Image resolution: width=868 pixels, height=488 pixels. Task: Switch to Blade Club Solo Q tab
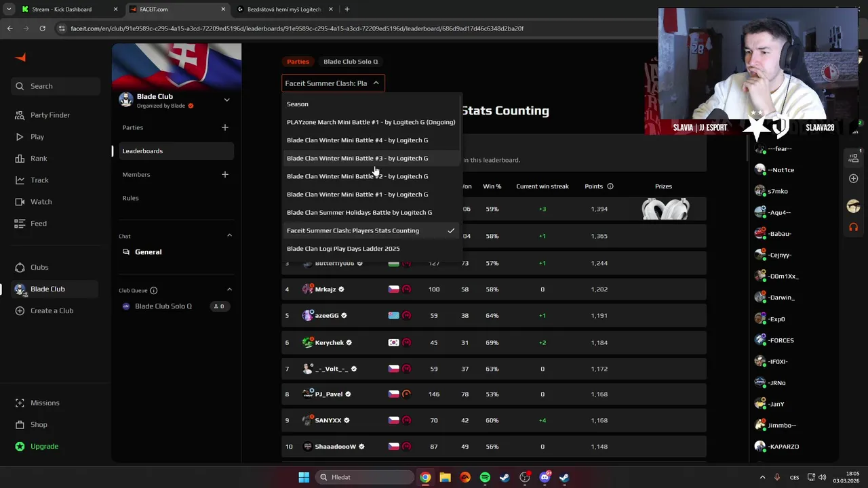[x=351, y=62]
